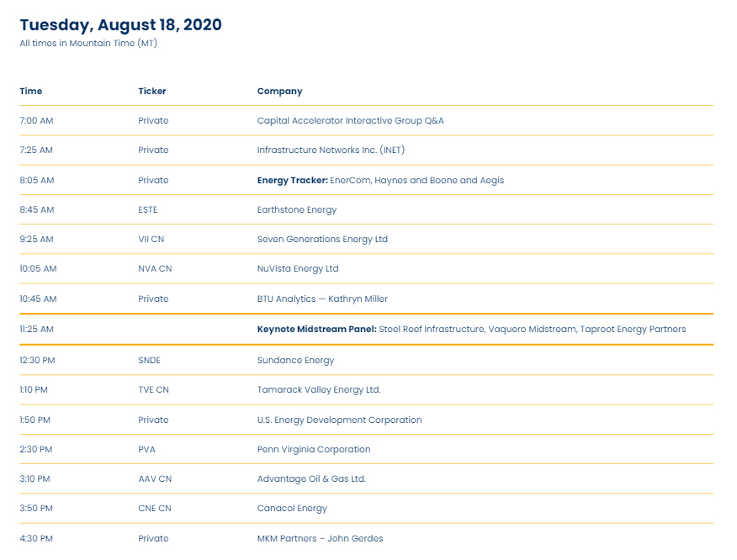Click the Sundance Energy company name
This screenshot has height=560, width=737.
click(295, 360)
